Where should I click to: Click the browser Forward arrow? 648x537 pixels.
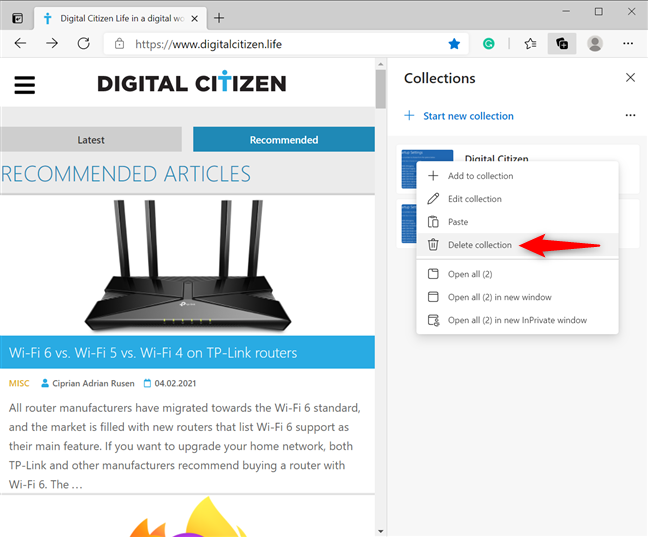pyautogui.click(x=52, y=43)
